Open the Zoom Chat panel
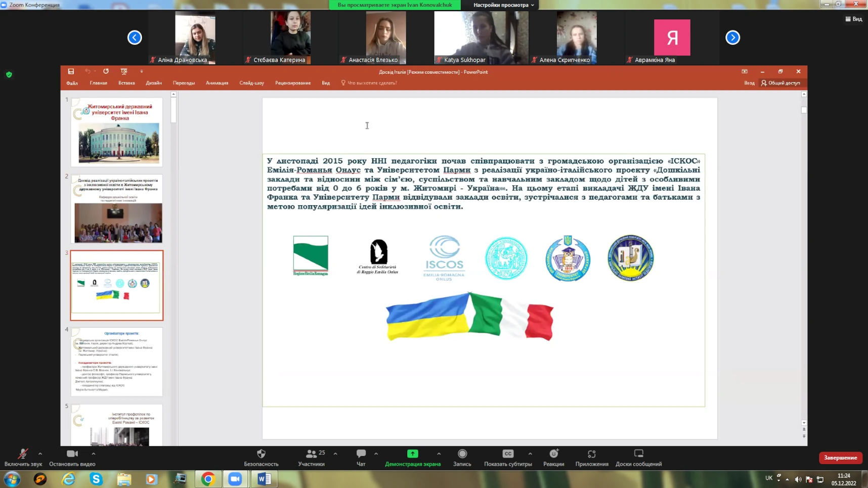 [x=361, y=457]
